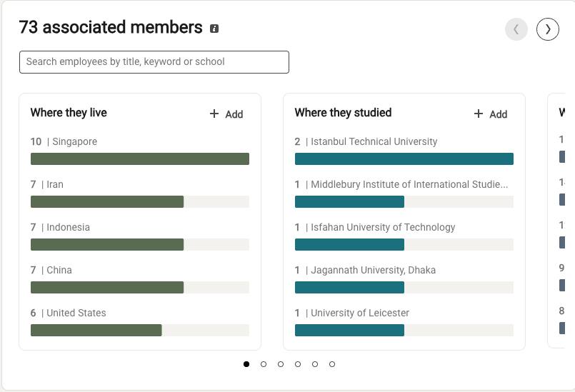Select the second carousel page dot
Image resolution: width=575 pixels, height=392 pixels.
[264, 364]
